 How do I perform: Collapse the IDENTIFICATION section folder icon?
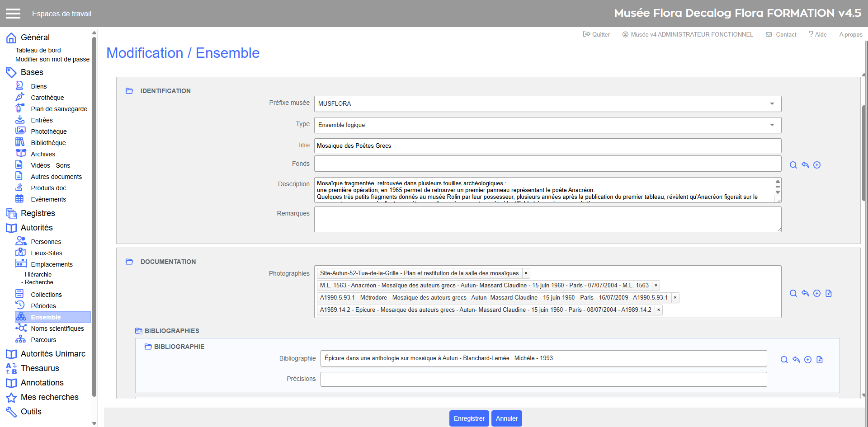(x=129, y=91)
